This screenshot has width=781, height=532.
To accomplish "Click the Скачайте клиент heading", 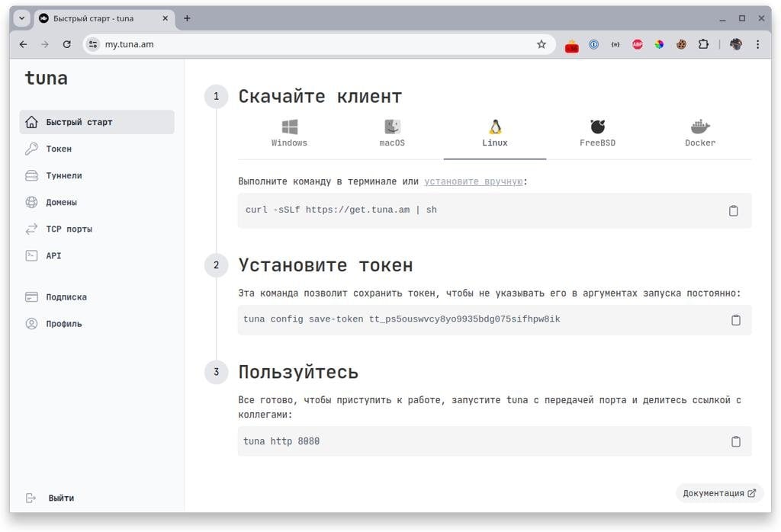I will [x=320, y=97].
